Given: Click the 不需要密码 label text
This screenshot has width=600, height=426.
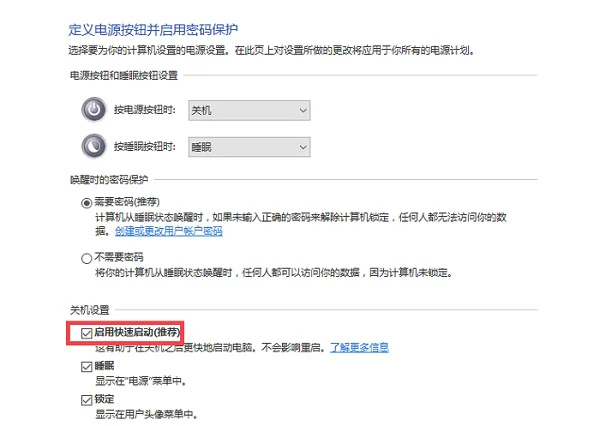Looking at the screenshot, I should (119, 257).
